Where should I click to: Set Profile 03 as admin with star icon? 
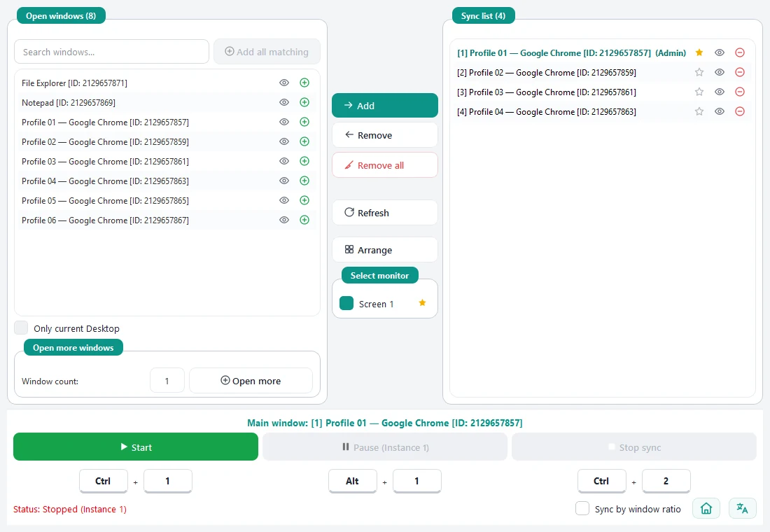[699, 92]
